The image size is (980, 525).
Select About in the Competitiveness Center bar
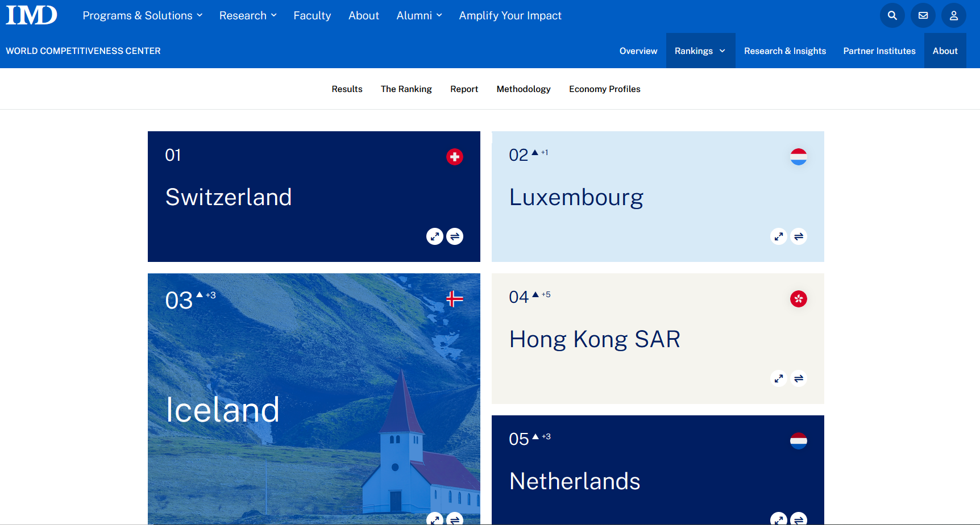point(945,51)
